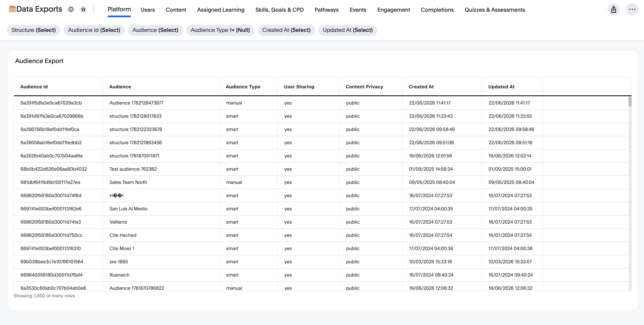The height and width of the screenshot is (325, 644).
Task: Open the Audience (Select) filter
Action: (155, 30)
